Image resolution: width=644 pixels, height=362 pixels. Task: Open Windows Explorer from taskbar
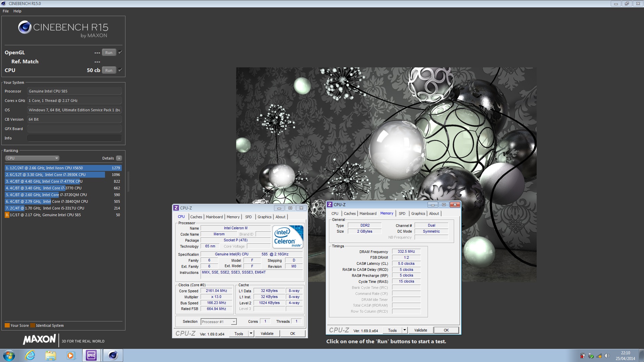click(x=50, y=356)
